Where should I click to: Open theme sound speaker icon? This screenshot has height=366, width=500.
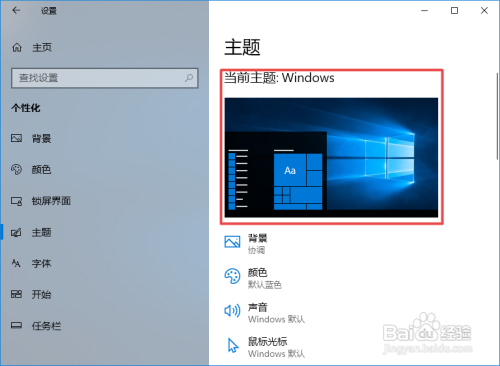[232, 311]
